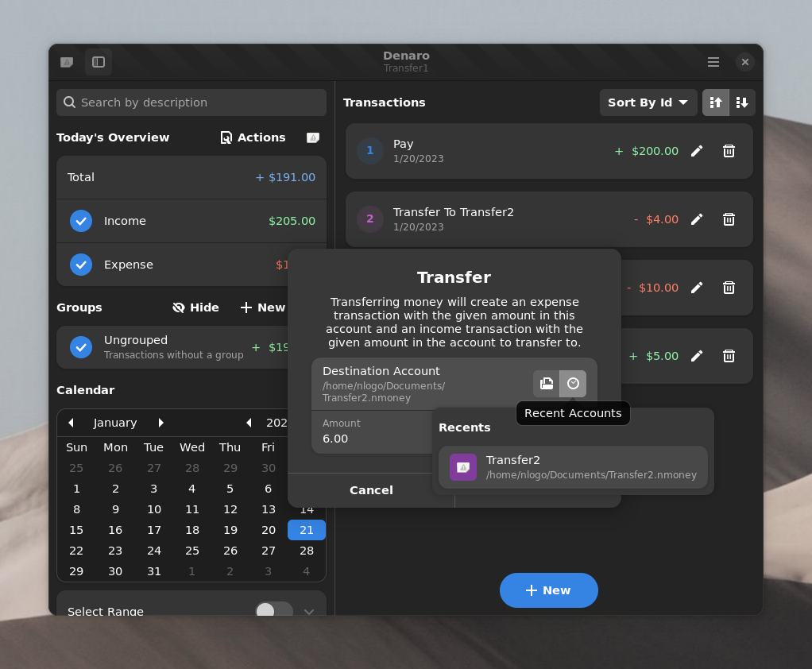Delete the Transfer To Transfer2 transaction via trash icon

point(729,219)
